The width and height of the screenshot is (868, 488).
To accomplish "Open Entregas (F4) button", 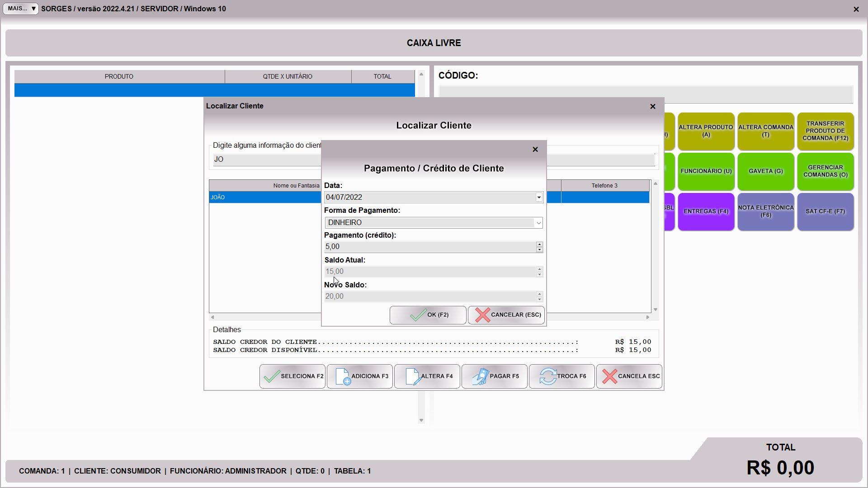I will click(706, 211).
